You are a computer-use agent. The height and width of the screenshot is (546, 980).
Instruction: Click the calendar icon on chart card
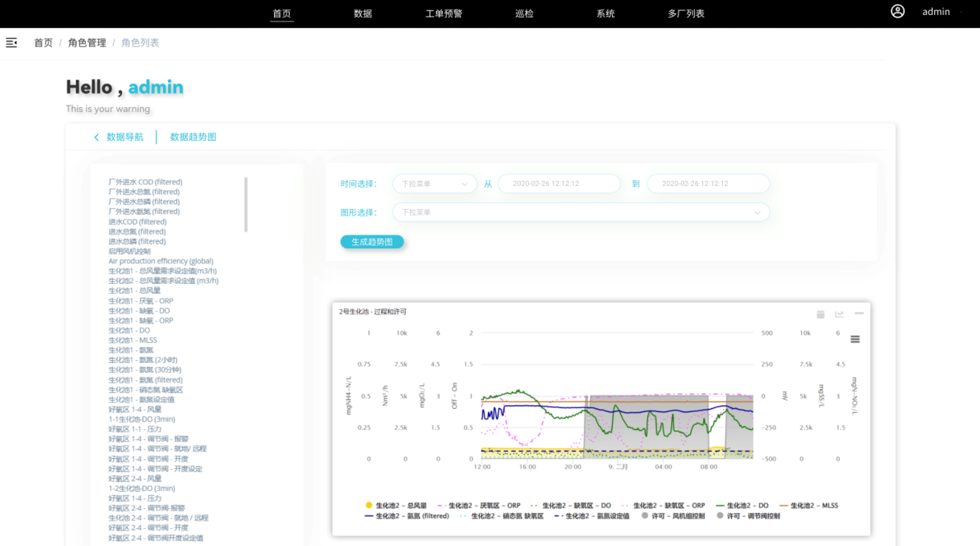tap(820, 314)
